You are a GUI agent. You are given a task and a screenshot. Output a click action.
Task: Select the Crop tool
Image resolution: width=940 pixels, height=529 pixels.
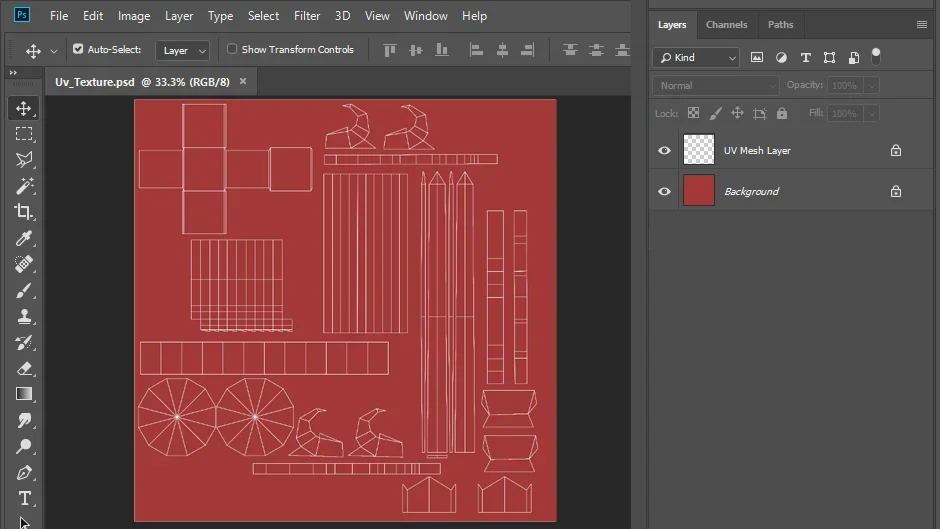24,212
